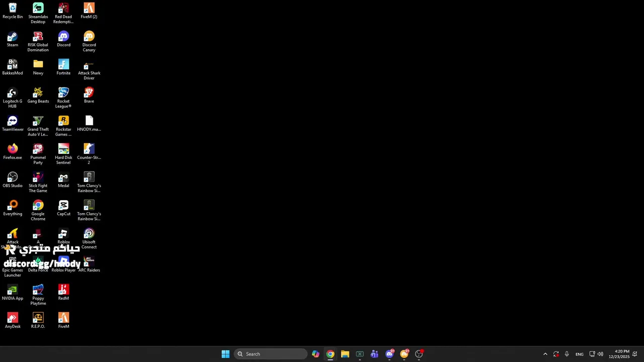The image size is (644, 362).
Task: Click the RedM desktop icon
Action: pos(63,293)
